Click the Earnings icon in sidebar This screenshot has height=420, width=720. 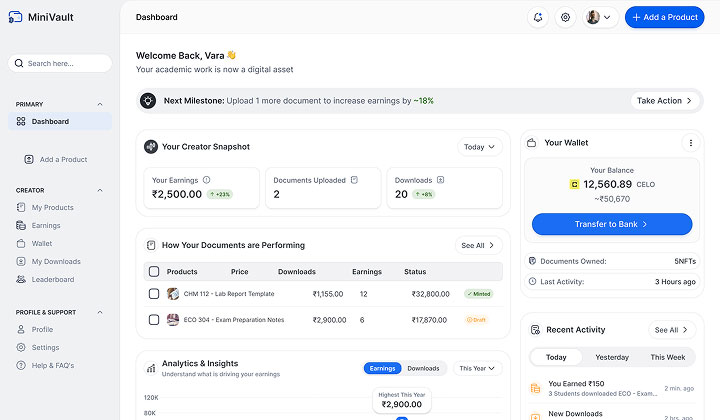21,225
